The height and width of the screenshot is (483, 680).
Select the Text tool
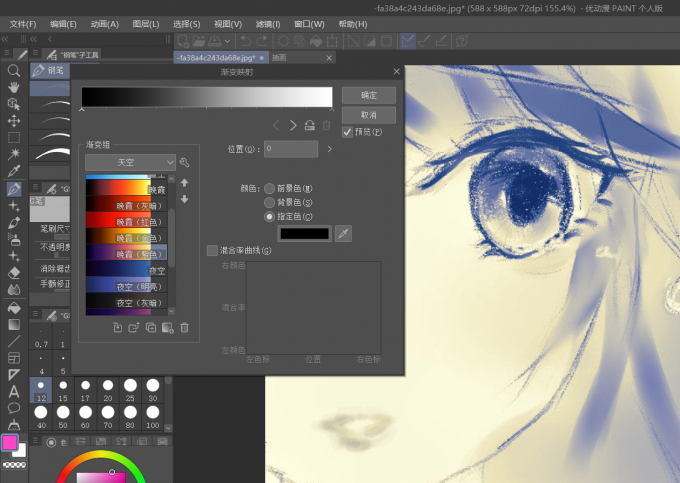tap(14, 392)
